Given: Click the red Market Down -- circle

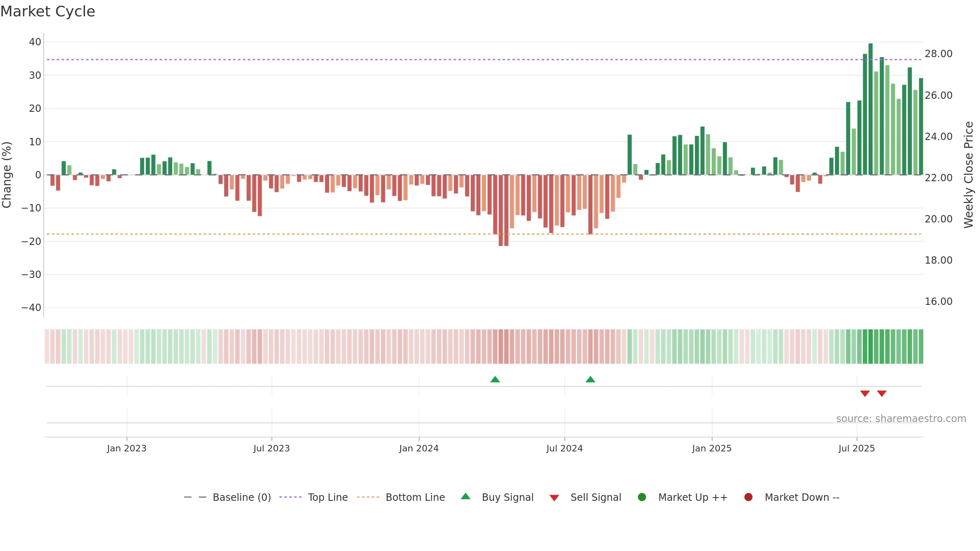Looking at the screenshot, I should click(748, 497).
